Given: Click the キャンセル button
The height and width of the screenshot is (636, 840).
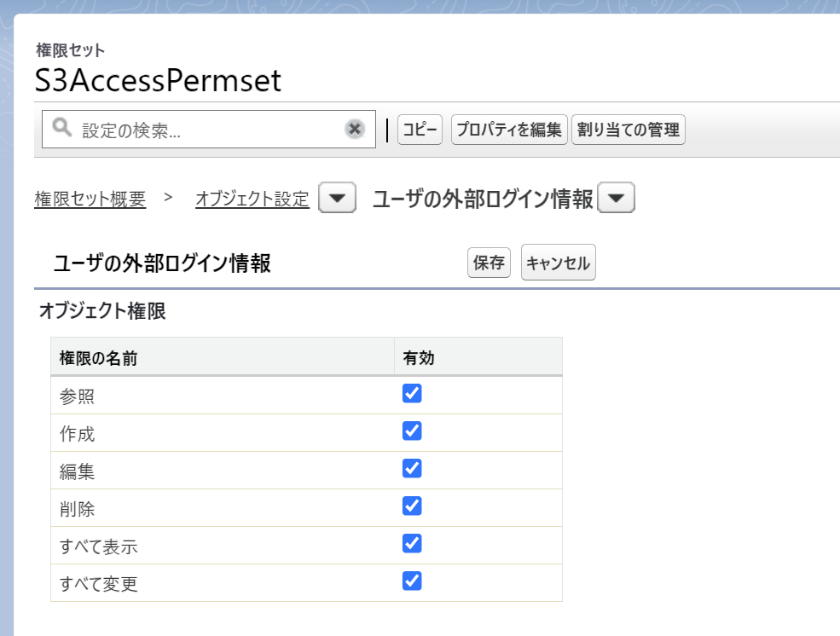Looking at the screenshot, I should [559, 263].
